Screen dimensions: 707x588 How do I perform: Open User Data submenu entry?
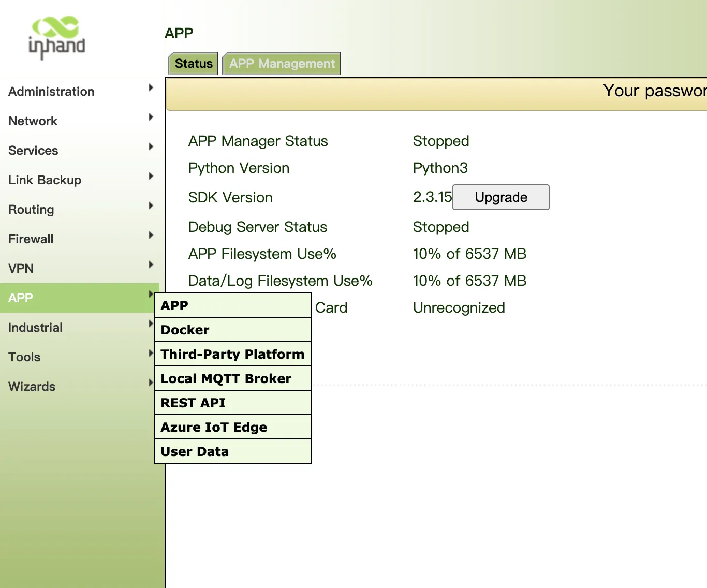click(x=233, y=451)
